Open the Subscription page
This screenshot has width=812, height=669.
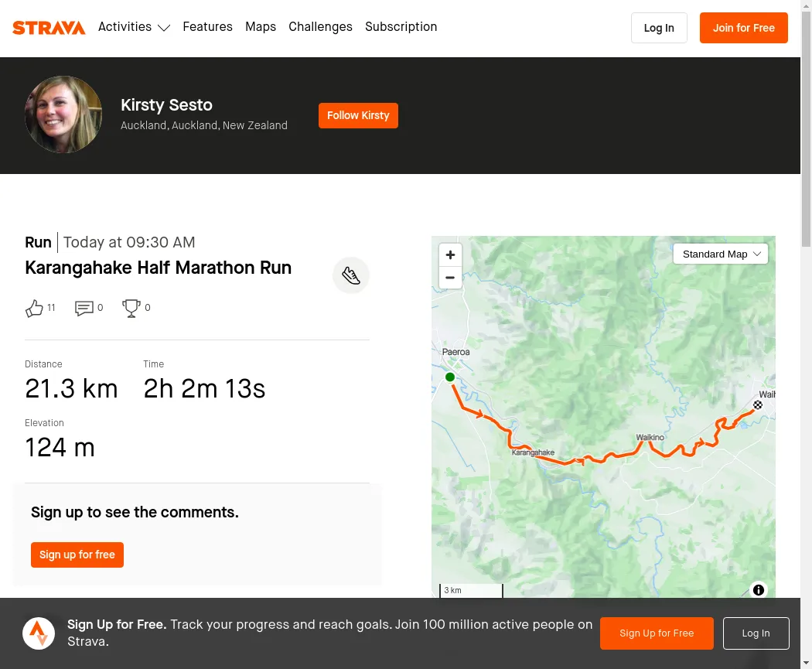pos(401,27)
